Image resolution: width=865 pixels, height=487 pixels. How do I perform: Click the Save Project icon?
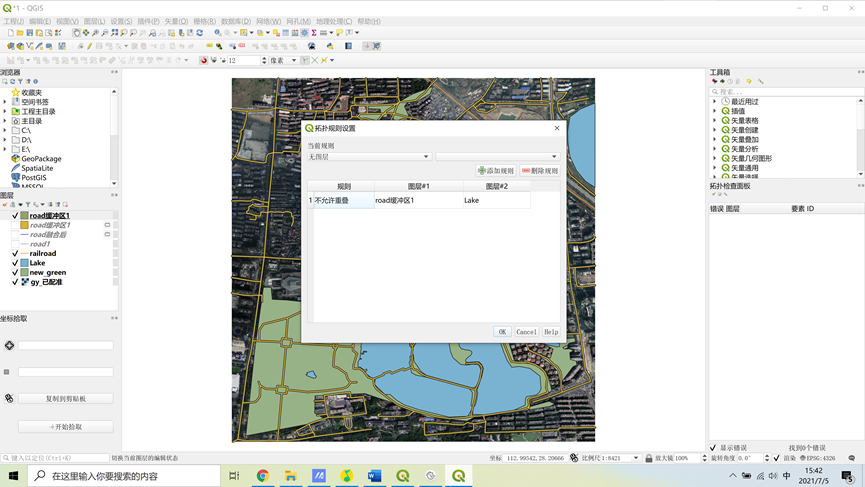[30, 33]
